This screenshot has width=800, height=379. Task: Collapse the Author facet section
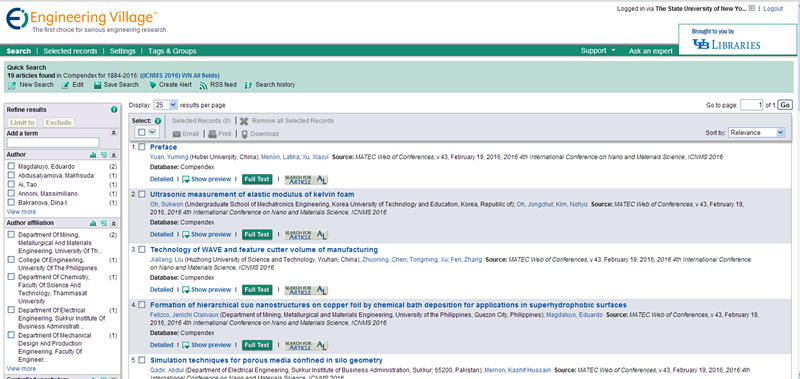(x=114, y=154)
